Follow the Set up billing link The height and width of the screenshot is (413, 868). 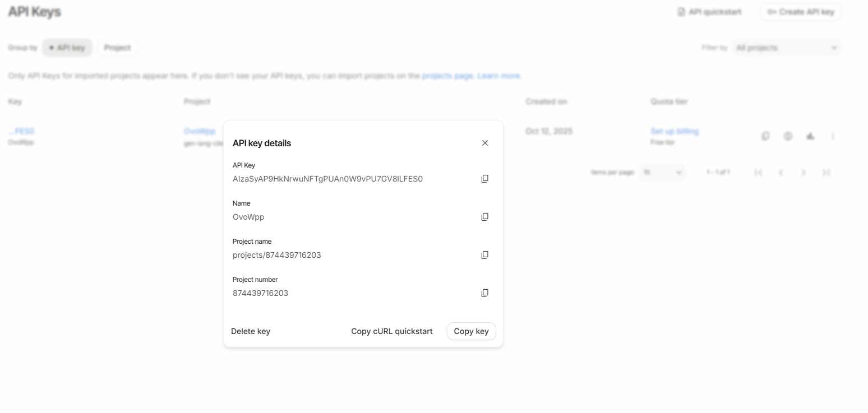coord(675,131)
